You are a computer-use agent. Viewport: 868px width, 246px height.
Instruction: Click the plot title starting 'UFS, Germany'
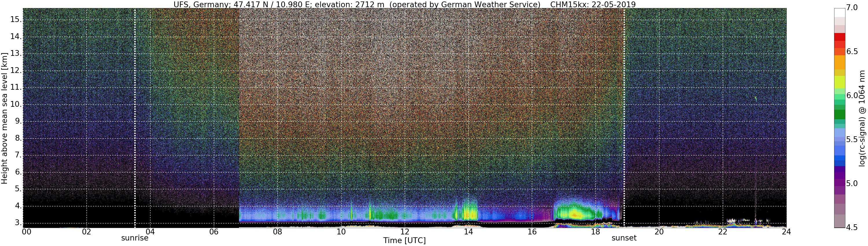[x=404, y=4]
